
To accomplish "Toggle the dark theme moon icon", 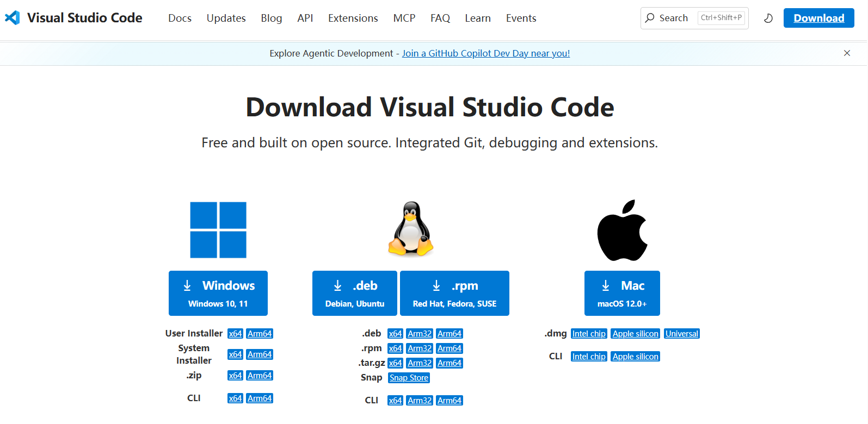I will [768, 18].
